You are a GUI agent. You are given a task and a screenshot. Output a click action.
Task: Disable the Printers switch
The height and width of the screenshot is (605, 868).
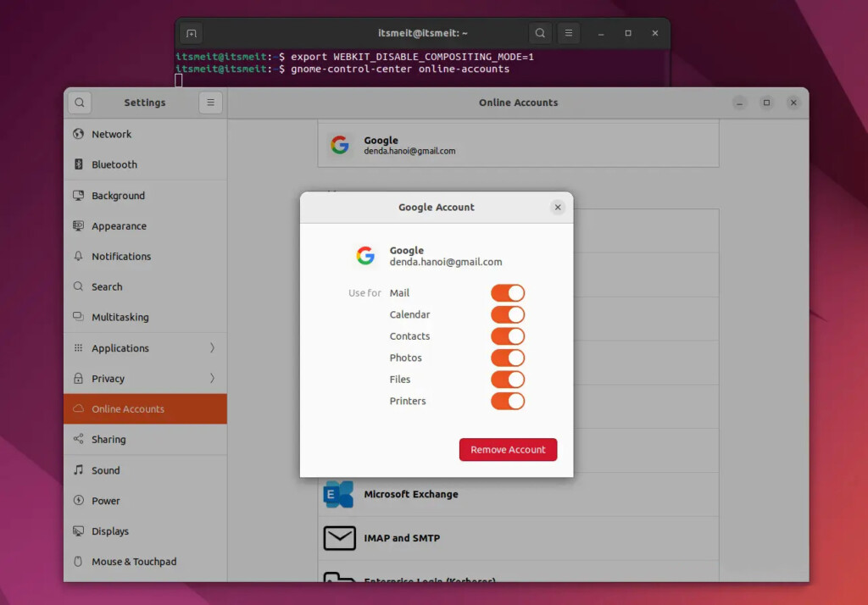tap(507, 401)
